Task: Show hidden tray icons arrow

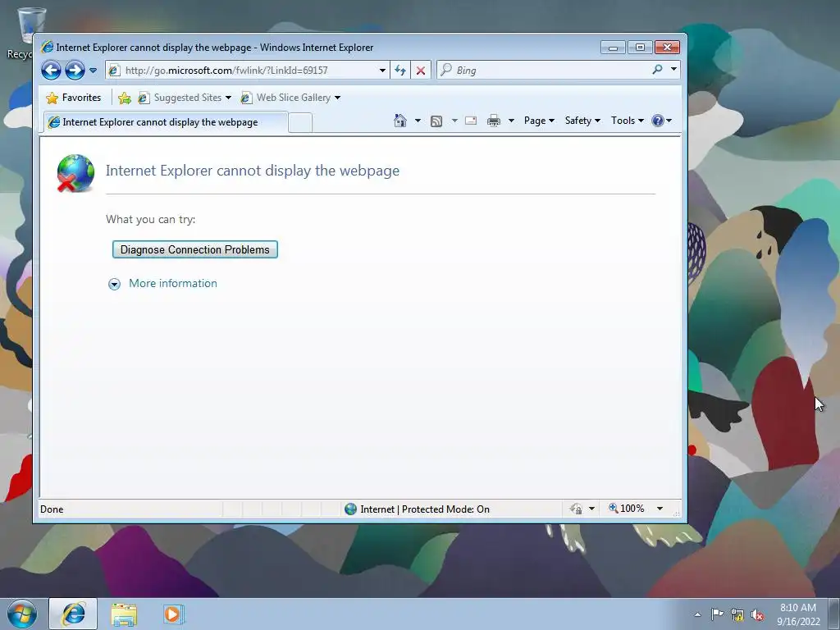Action: click(x=697, y=614)
